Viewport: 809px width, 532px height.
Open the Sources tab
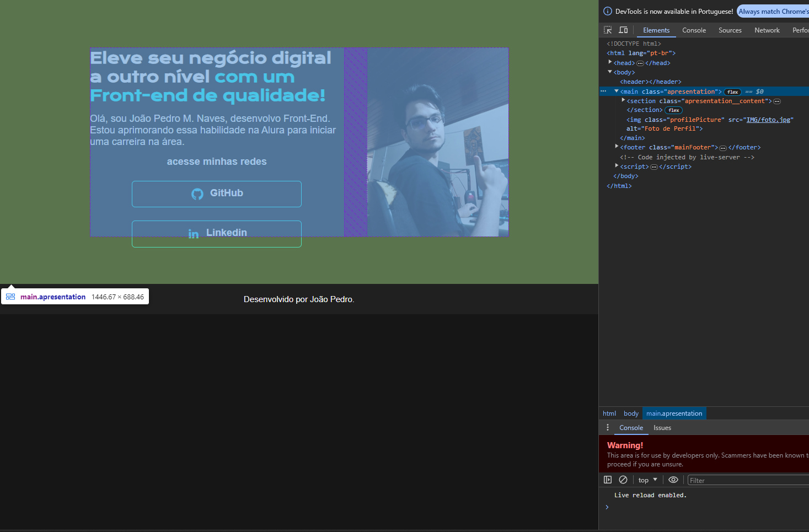(x=730, y=30)
